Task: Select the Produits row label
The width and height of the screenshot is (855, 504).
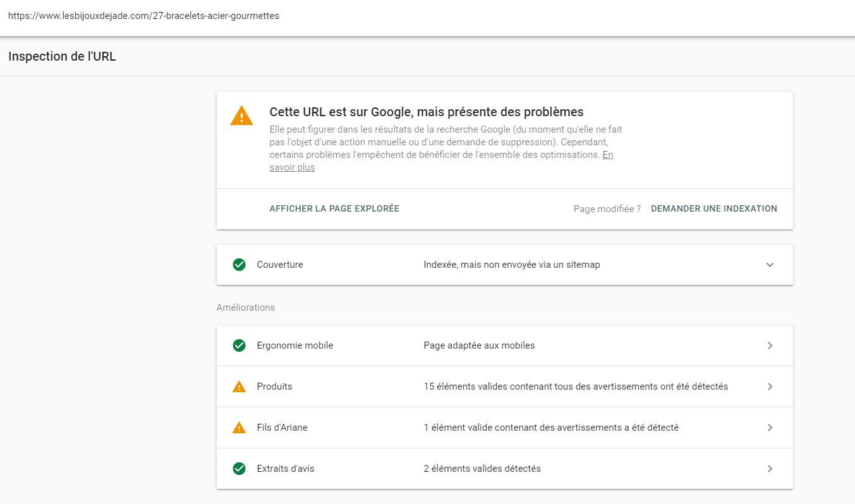Action: [x=274, y=387]
